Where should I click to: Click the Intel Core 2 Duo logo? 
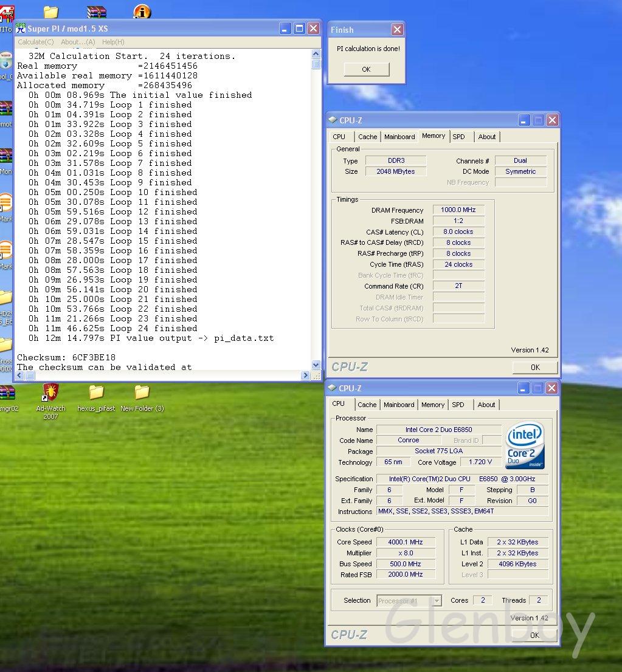point(525,445)
